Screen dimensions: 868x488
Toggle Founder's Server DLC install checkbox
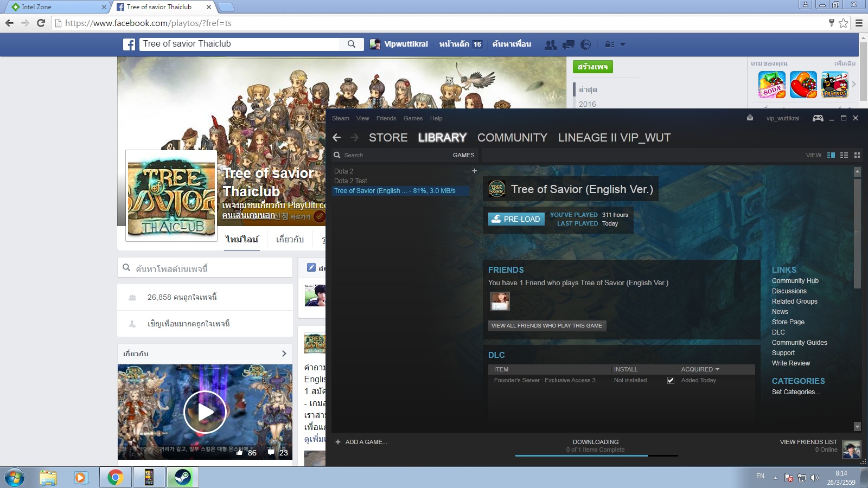click(671, 380)
